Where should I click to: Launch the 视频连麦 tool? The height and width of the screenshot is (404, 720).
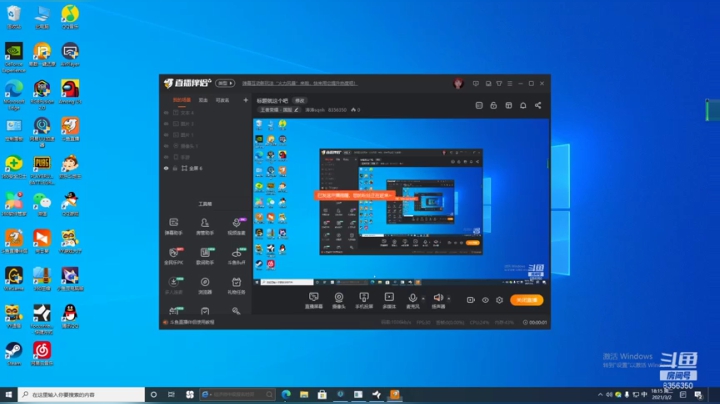pos(236,226)
